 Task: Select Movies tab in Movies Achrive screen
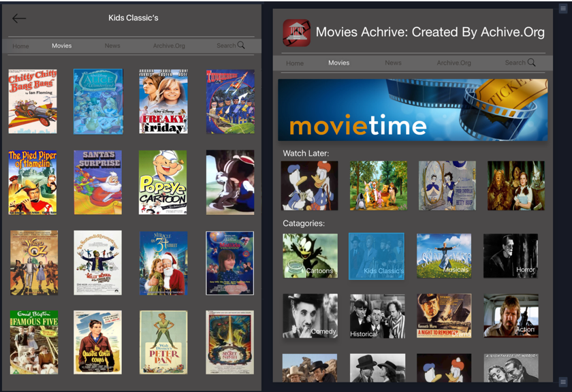(x=339, y=63)
